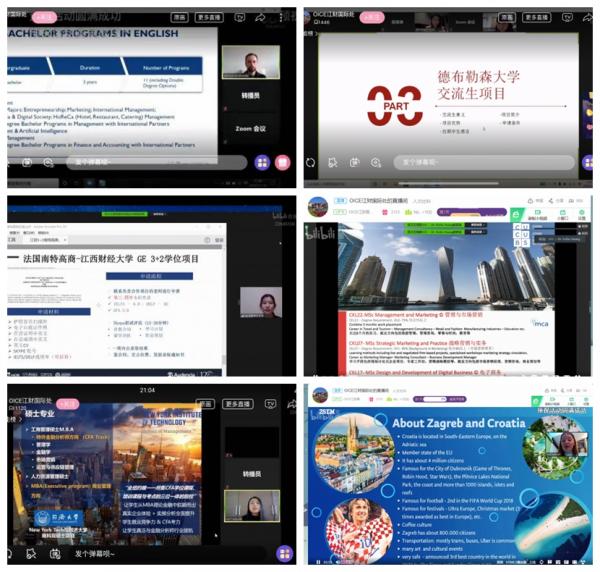Toggle danmaku display in 硕士专业 stream
The width and height of the screenshot is (600, 572).
(x=31, y=553)
